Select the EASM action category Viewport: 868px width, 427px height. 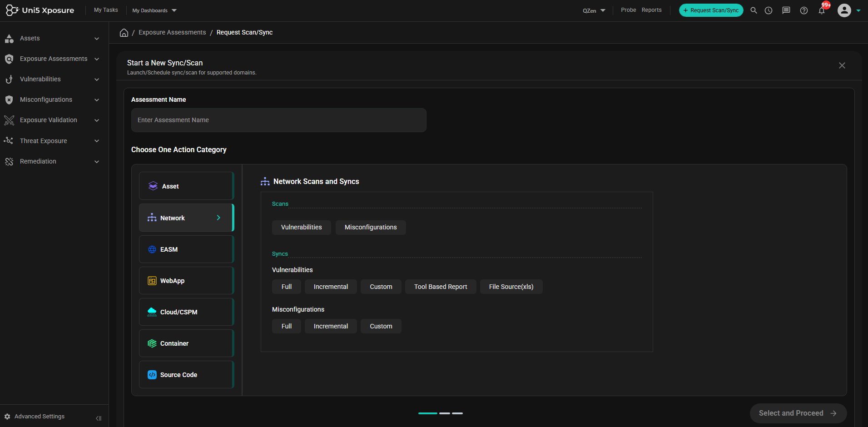tap(186, 249)
